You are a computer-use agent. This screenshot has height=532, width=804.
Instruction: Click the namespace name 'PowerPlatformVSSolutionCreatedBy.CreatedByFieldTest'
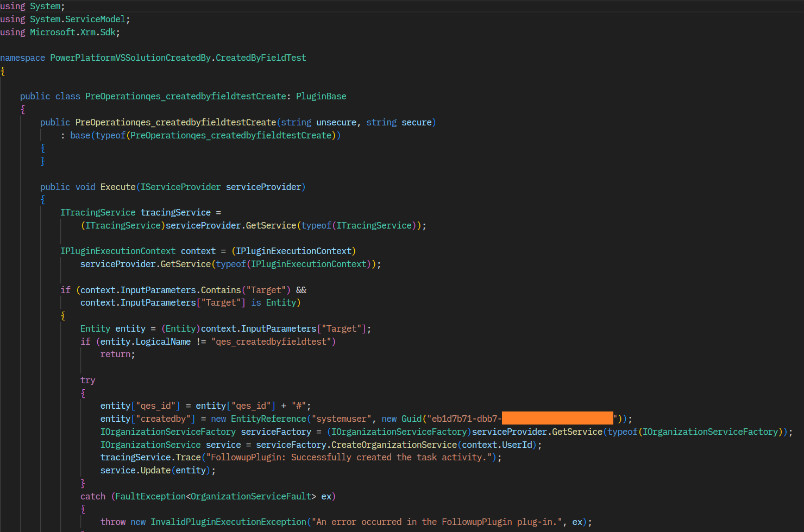click(x=178, y=58)
